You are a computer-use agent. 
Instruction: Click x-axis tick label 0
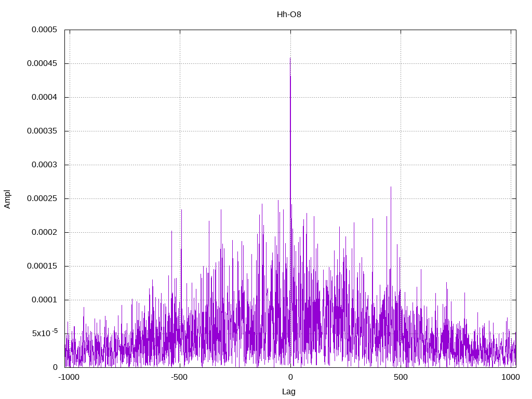(290, 377)
